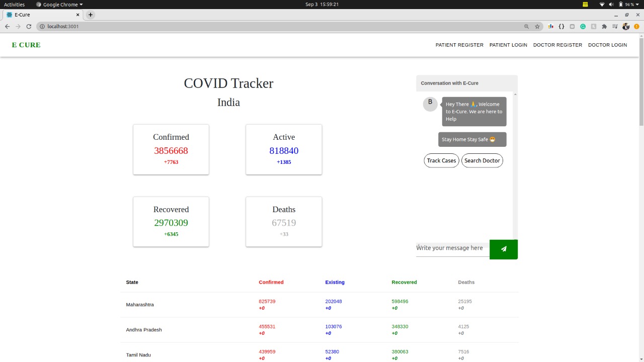Expand the system status menu arrow
This screenshot has height=362, width=644.
tap(637, 5)
